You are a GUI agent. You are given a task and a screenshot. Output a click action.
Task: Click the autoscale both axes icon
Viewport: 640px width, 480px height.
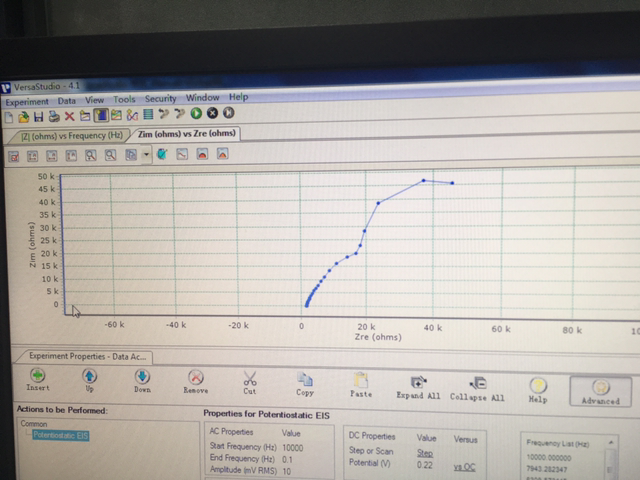coord(32,156)
